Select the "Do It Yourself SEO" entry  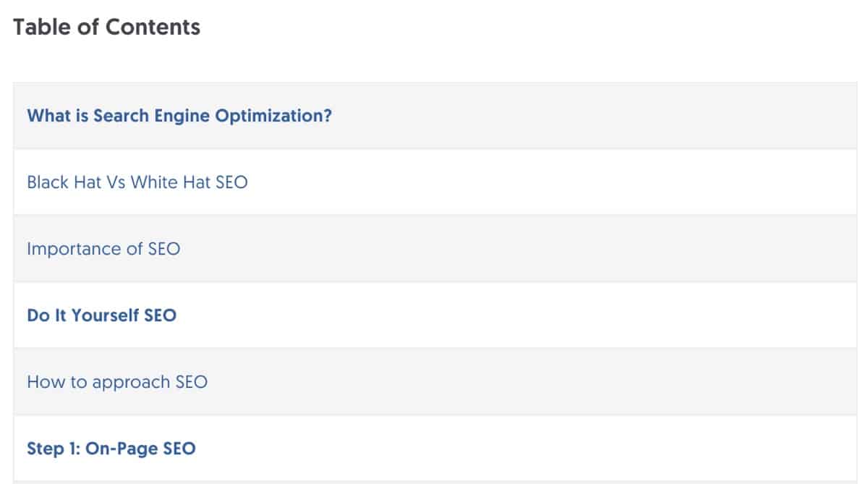(101, 315)
